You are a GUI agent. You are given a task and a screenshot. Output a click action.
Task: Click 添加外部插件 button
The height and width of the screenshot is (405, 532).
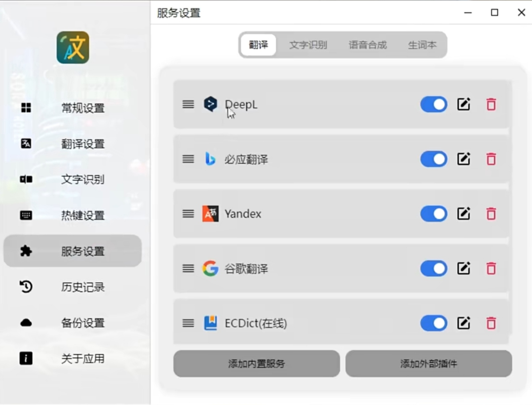428,363
